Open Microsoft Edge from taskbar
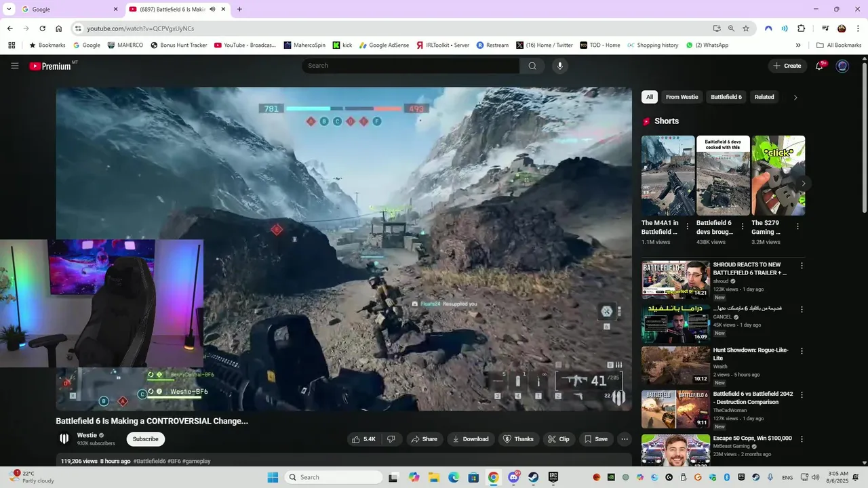This screenshot has height=488, width=868. click(x=454, y=477)
